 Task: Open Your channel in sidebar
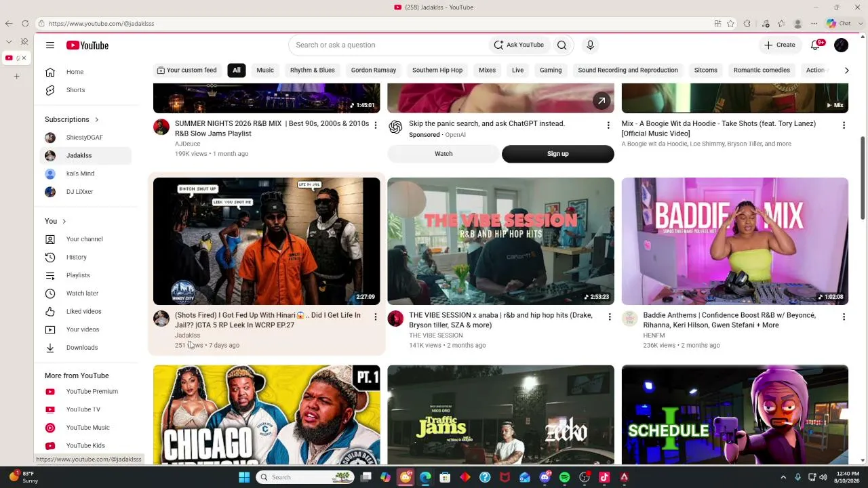85,239
